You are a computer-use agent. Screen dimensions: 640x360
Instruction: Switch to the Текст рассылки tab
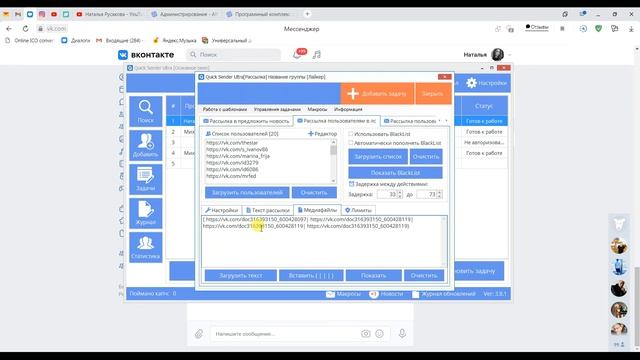(268, 210)
